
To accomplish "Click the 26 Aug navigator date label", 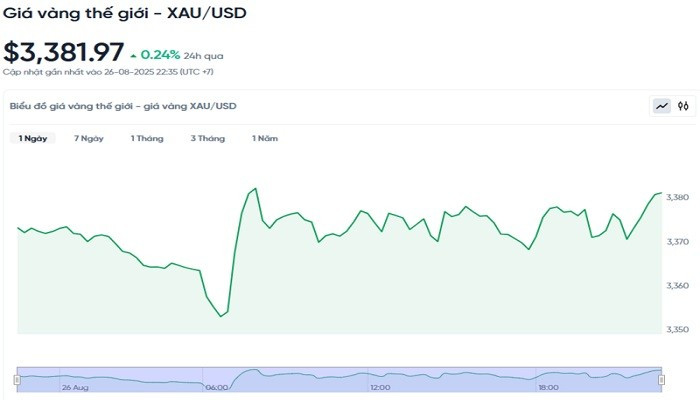I will pos(75,387).
